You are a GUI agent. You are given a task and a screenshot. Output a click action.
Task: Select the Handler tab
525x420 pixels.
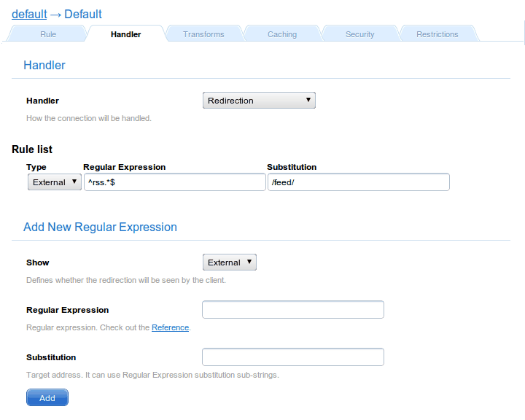(x=125, y=34)
